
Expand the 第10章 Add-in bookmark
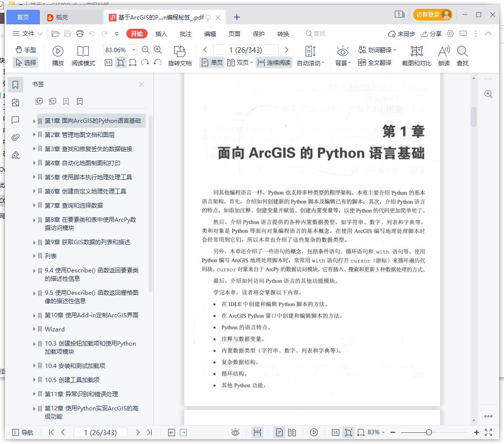click(34, 316)
